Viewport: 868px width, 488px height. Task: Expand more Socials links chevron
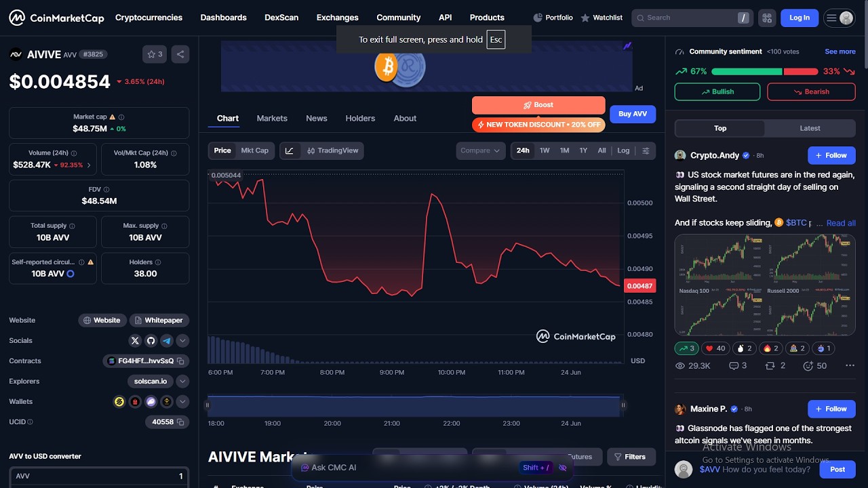[x=182, y=340]
